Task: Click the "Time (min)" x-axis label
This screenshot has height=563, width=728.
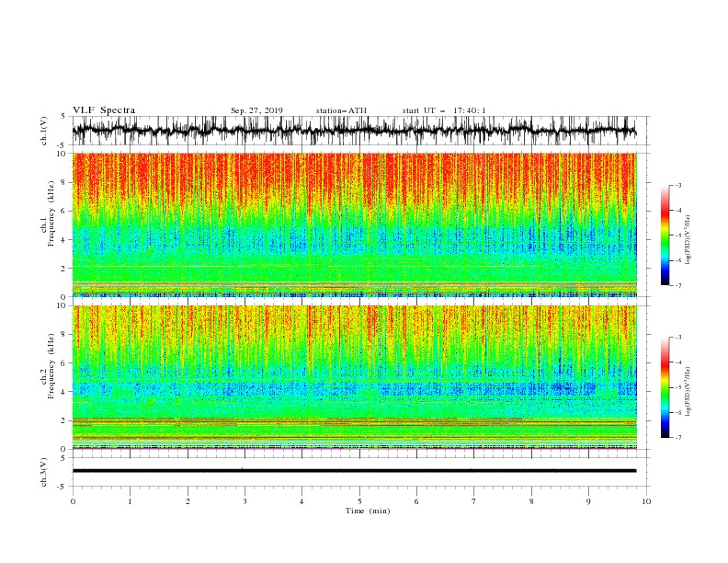Action: [x=368, y=511]
